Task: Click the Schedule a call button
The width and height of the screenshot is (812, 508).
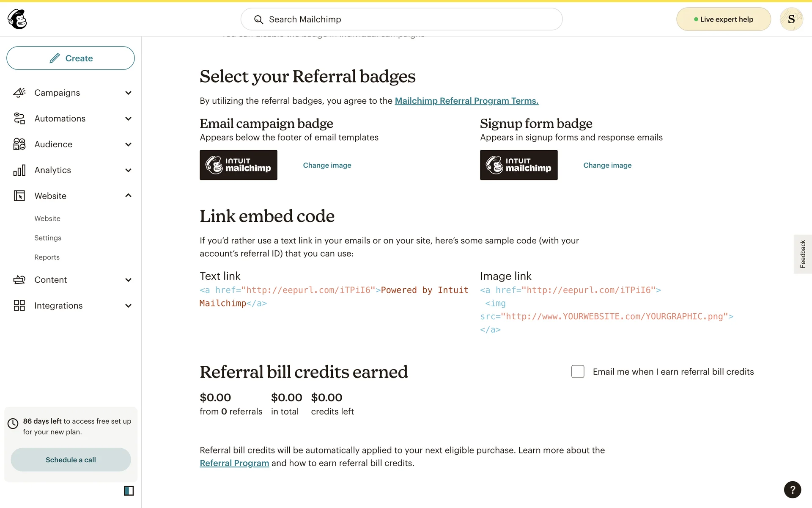Action: click(71, 460)
